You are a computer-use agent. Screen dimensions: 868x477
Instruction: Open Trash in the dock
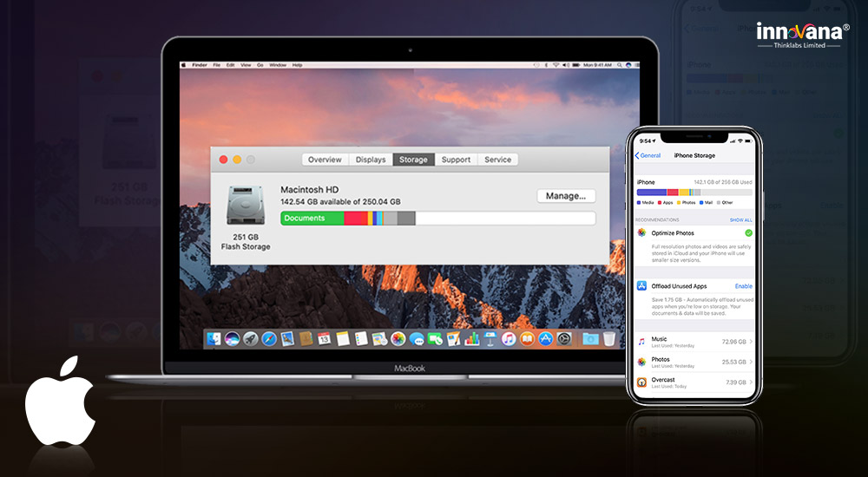tap(609, 338)
